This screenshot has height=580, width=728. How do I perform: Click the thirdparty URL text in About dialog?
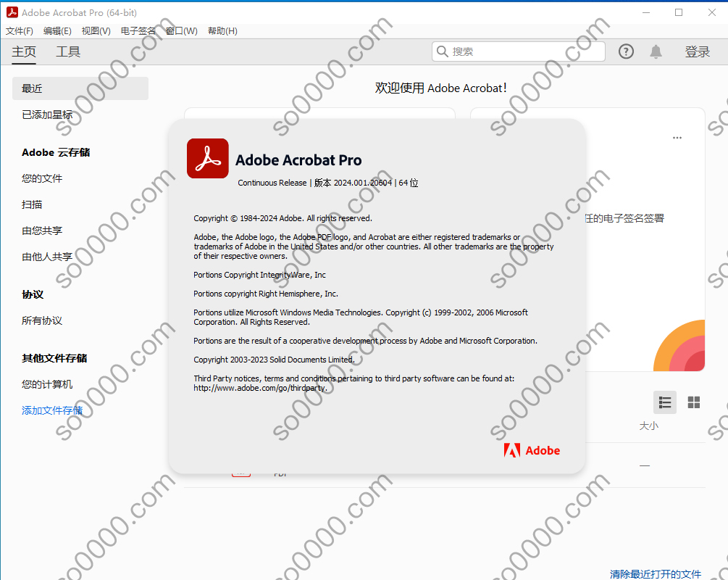coord(261,388)
